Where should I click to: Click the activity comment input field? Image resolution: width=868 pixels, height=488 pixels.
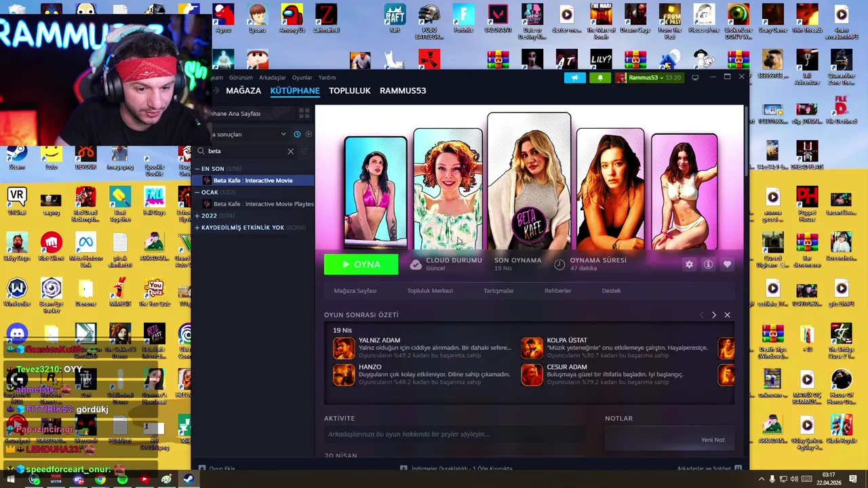(454, 434)
